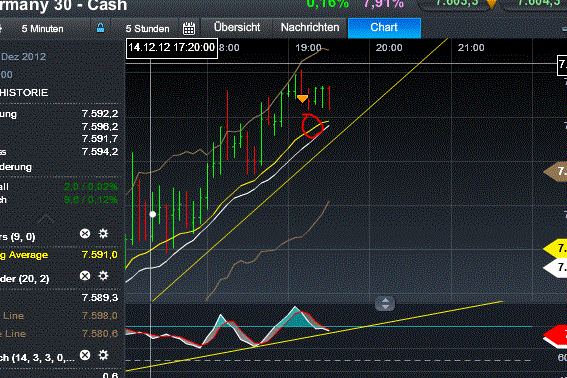Click the Germany 30 - Cash title

(64, 5)
